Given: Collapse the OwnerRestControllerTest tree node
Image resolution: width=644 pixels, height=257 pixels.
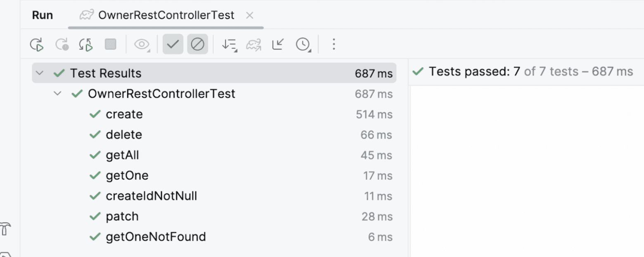Looking at the screenshot, I should pyautogui.click(x=57, y=94).
